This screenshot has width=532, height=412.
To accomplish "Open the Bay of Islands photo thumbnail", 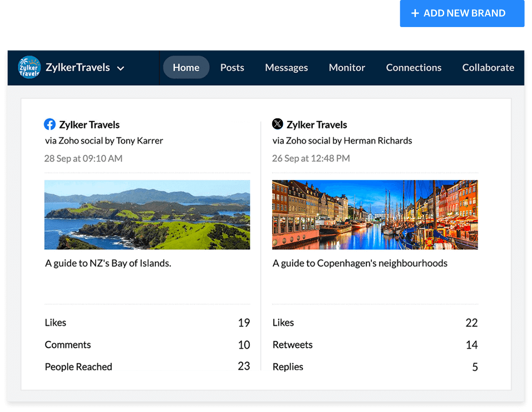I will [x=147, y=215].
